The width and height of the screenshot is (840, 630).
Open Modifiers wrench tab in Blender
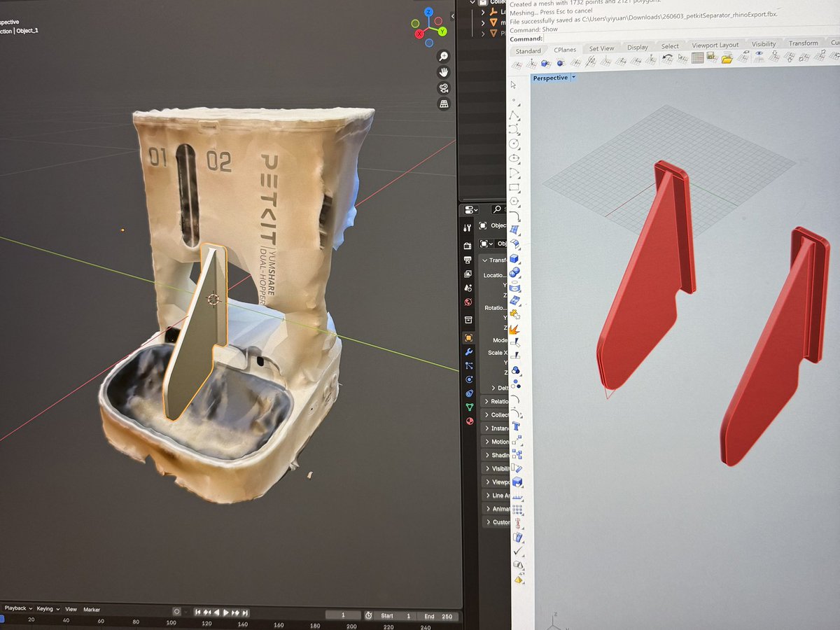(468, 351)
